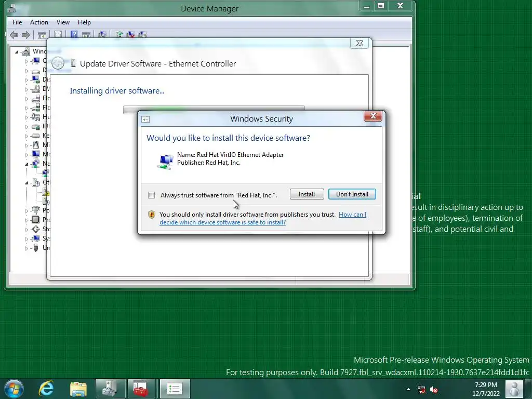
Task: Collapse the Network adapters arrow
Action: pyautogui.click(x=26, y=164)
